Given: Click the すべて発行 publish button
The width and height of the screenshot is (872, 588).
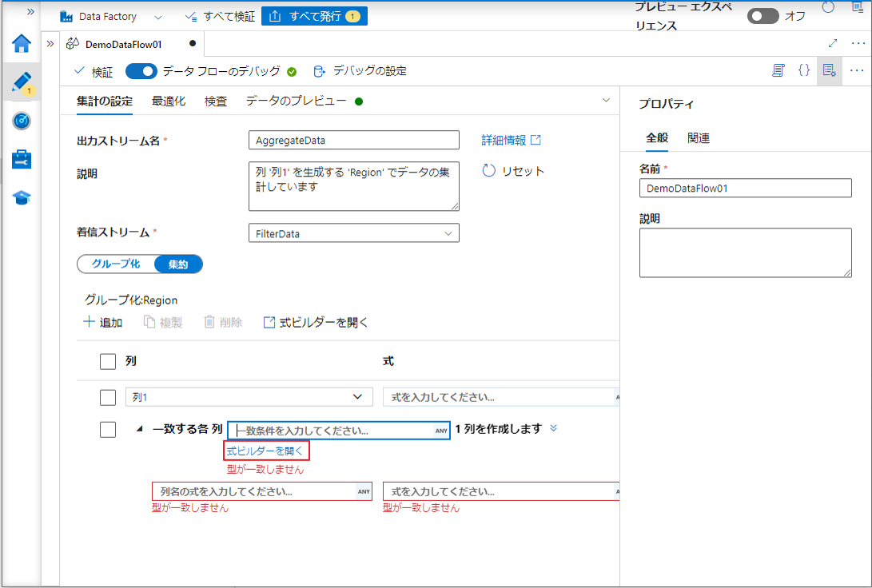Looking at the screenshot, I should pos(314,16).
